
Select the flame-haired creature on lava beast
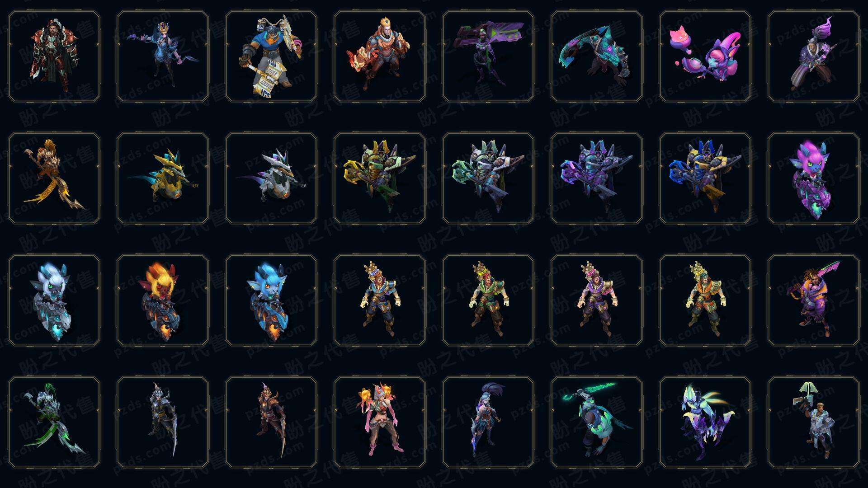(163, 300)
